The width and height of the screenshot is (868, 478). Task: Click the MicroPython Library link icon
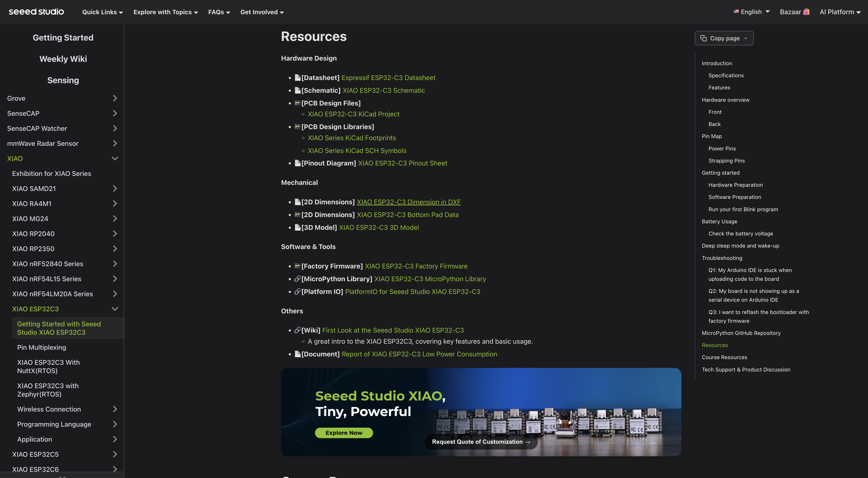pos(298,279)
